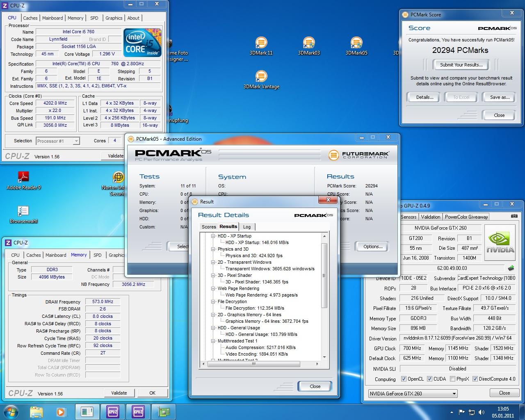Screen dimensions: 525x420
Task: Switch to the Mainboard tab in top CPU-Z
Action: point(52,18)
